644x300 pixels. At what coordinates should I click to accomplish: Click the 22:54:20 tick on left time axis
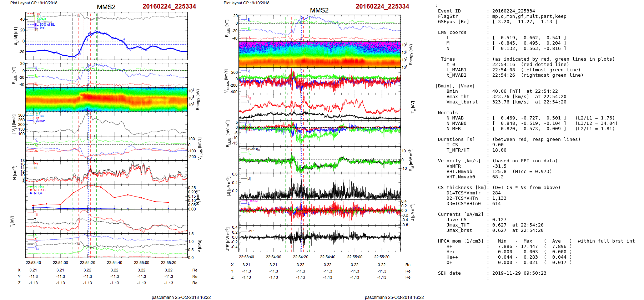pos(87,263)
